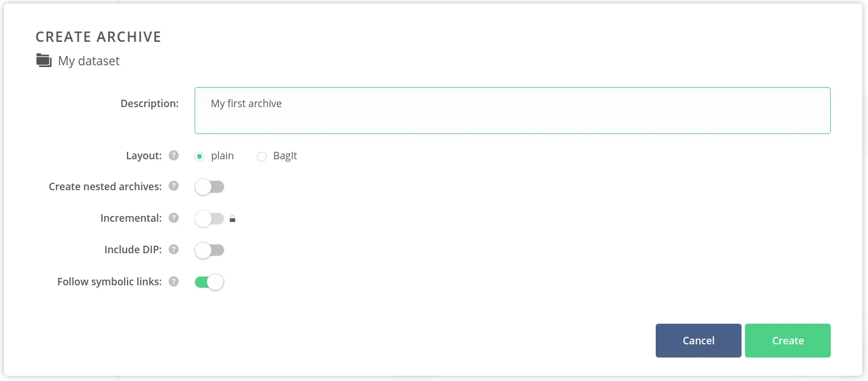This screenshot has height=381, width=868.
Task: Toggle the Incremental switch on
Action: [x=209, y=218]
